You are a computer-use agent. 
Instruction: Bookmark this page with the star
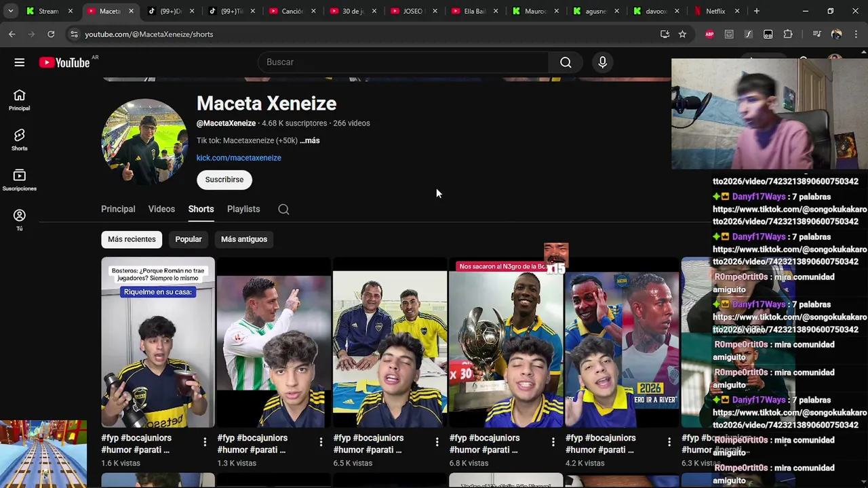(682, 34)
